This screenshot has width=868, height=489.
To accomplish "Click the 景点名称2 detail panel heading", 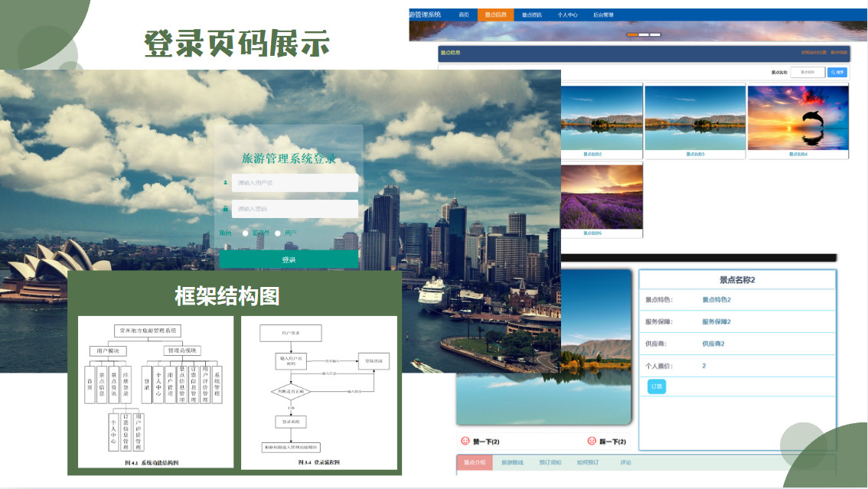I will [737, 280].
